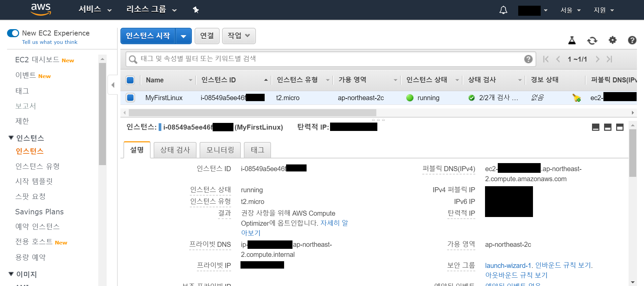Collapse the left navigation pane arrow
The image size is (644, 286).
(113, 85)
